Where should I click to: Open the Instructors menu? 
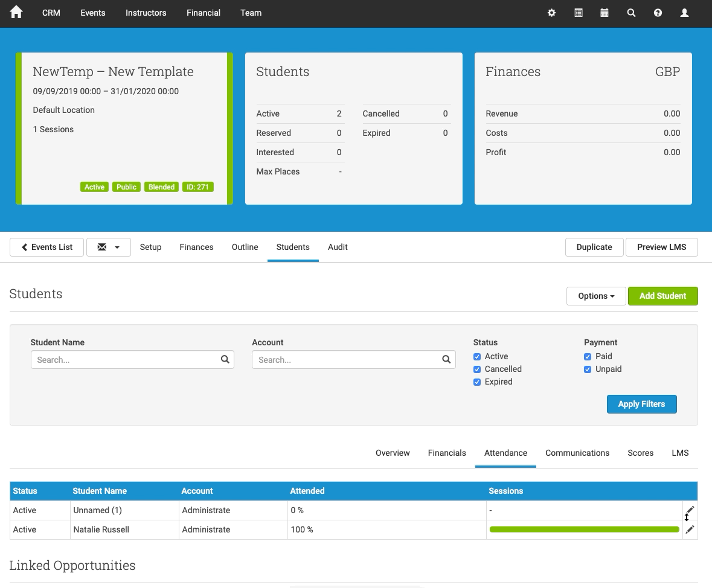point(146,13)
